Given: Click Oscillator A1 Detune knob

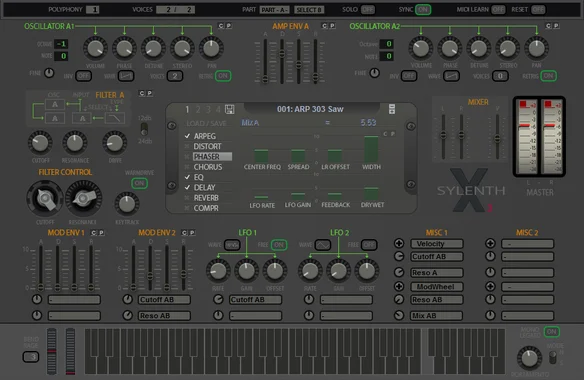Looking at the screenshot, I should click(x=153, y=48).
